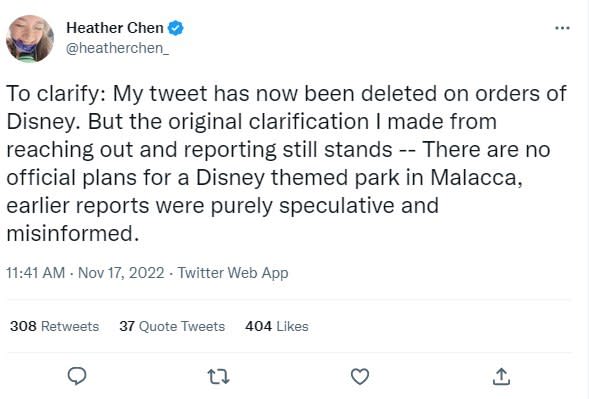Open the share upload arrow icon
The height and width of the screenshot is (399, 589).
(x=501, y=376)
